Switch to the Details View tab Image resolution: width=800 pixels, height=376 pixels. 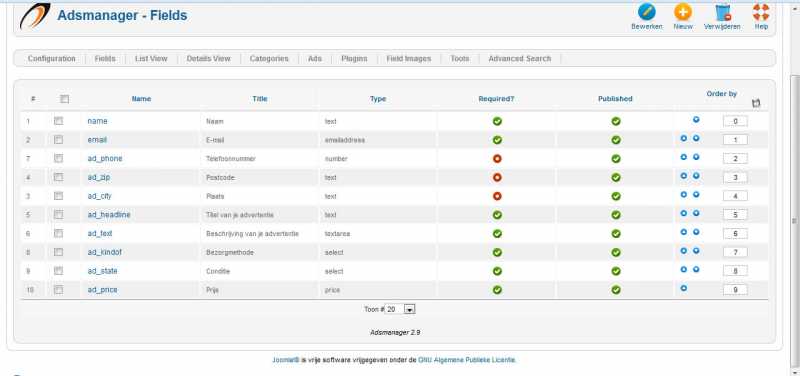pyautogui.click(x=209, y=59)
